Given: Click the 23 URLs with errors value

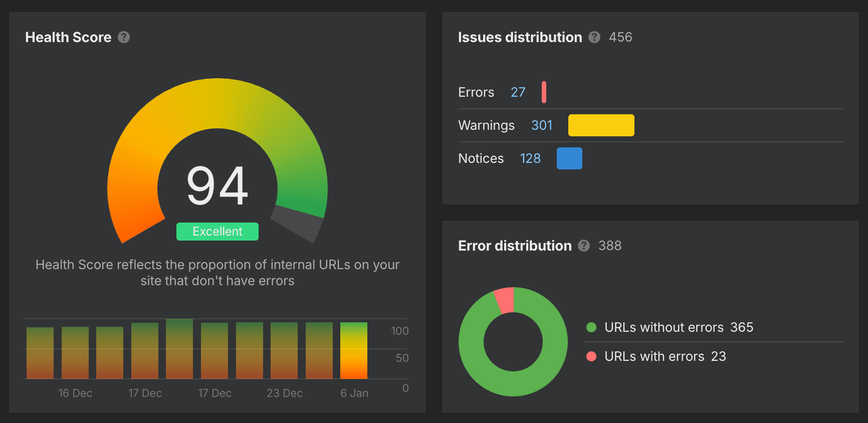Looking at the screenshot, I should (719, 356).
